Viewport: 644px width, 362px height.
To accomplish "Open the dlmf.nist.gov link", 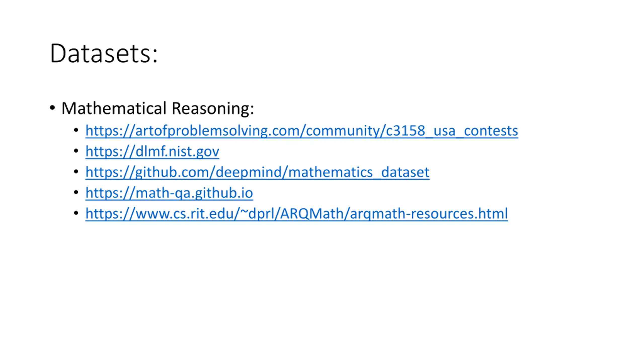I will 152,151.
